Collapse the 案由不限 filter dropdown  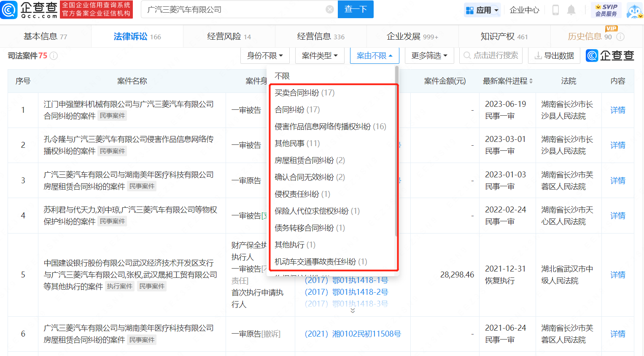point(375,56)
